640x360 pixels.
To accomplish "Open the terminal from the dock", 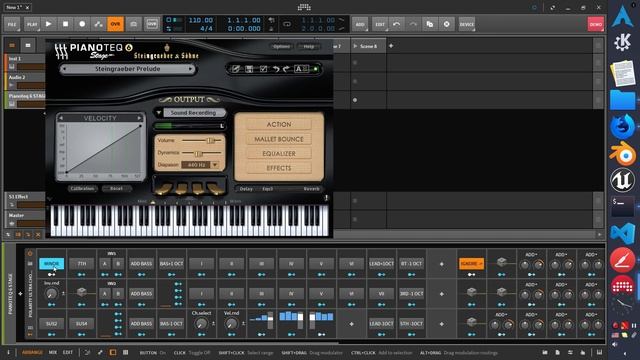I will [623, 207].
